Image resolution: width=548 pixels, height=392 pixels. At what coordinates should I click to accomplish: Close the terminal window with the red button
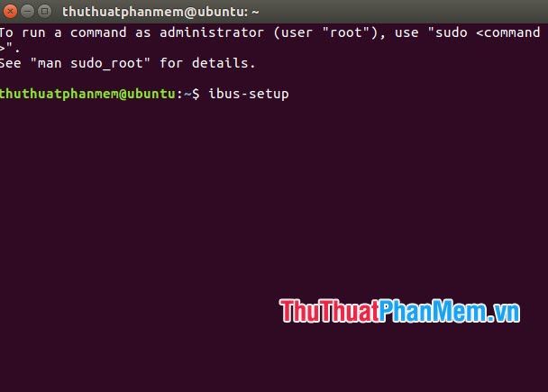coord(10,12)
